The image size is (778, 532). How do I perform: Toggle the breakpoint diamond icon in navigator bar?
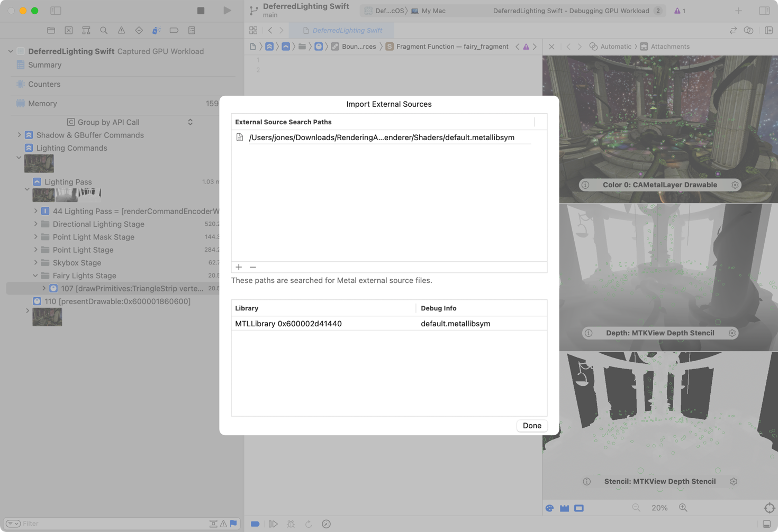(x=139, y=30)
